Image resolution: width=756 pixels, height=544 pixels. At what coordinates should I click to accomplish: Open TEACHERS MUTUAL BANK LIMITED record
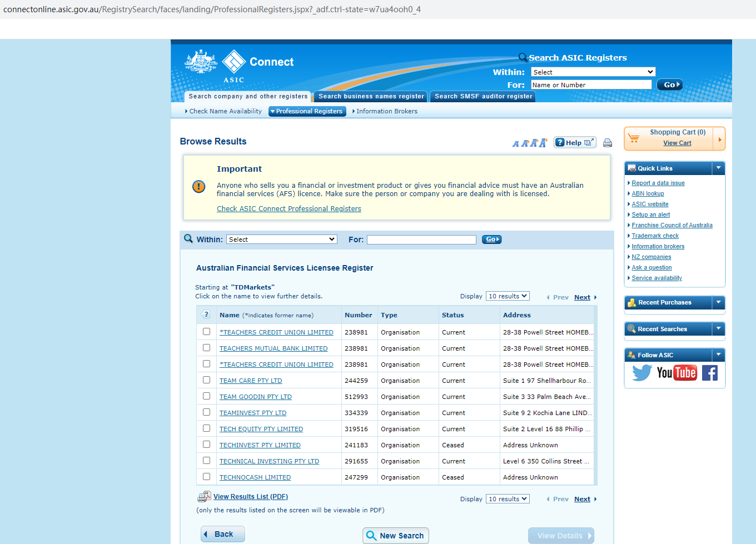point(273,348)
